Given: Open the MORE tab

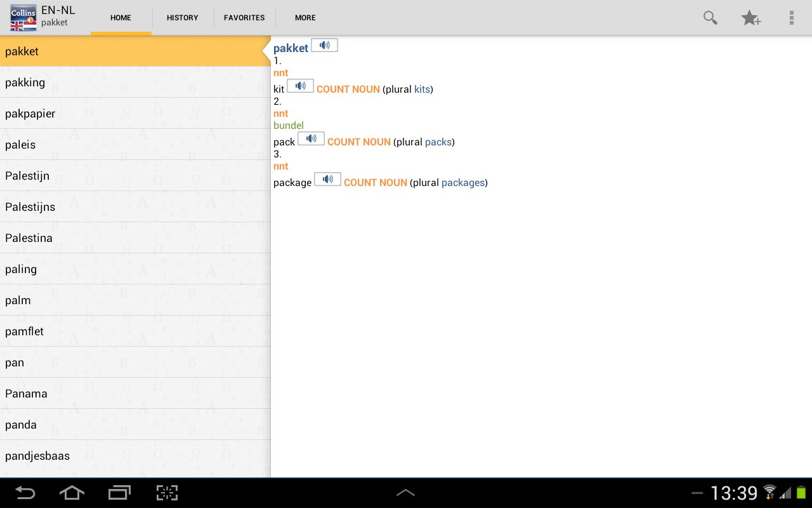Looking at the screenshot, I should [x=305, y=18].
